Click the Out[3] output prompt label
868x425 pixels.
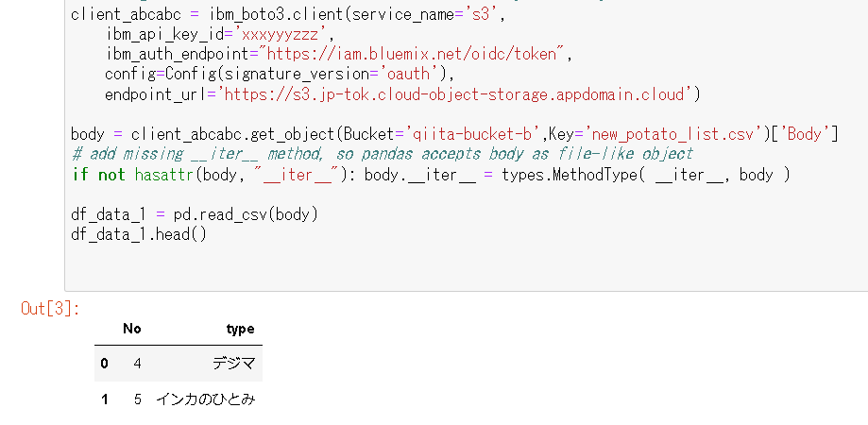click(x=50, y=308)
